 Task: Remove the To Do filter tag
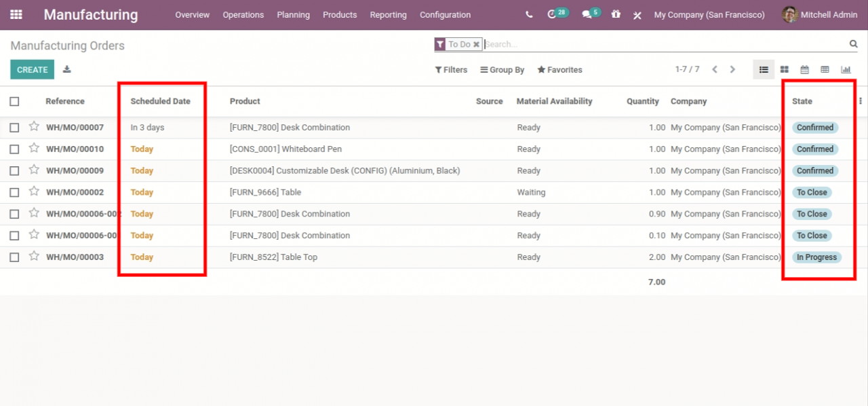point(477,43)
